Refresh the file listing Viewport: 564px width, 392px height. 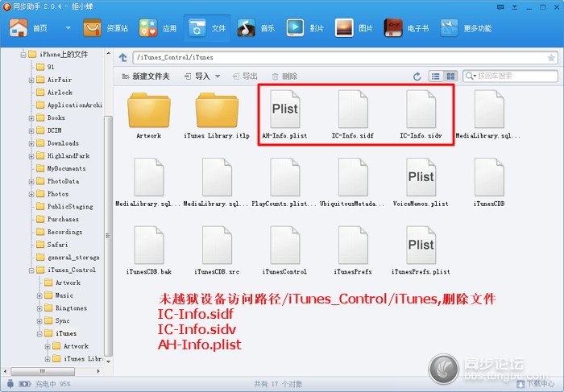(417, 76)
